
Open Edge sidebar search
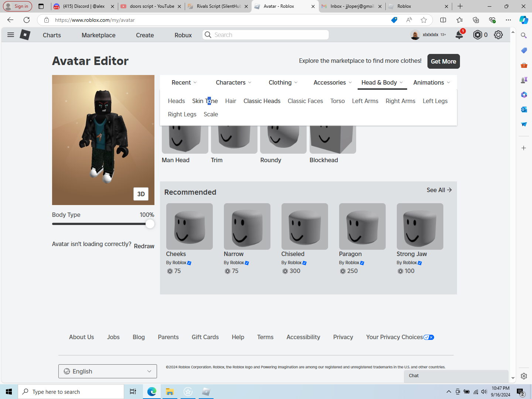524,35
